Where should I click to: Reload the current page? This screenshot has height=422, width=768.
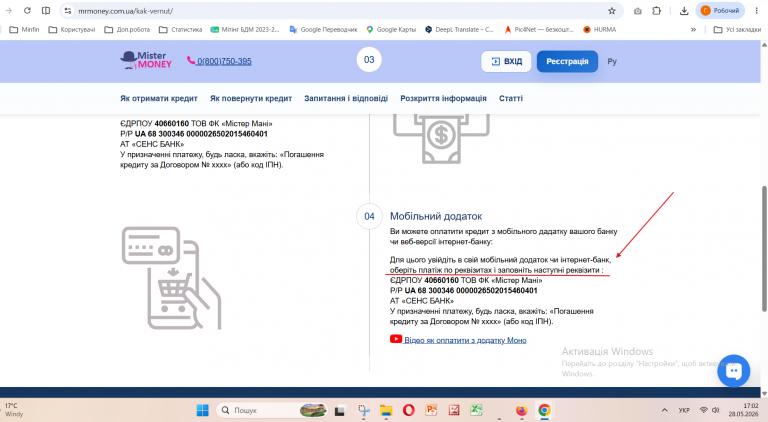pos(27,10)
